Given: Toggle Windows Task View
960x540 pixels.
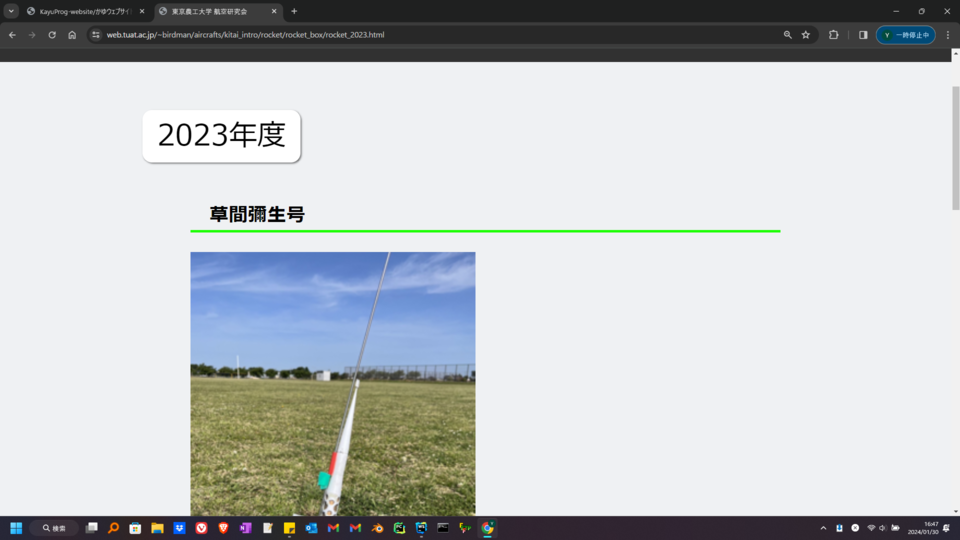Looking at the screenshot, I should point(91,528).
